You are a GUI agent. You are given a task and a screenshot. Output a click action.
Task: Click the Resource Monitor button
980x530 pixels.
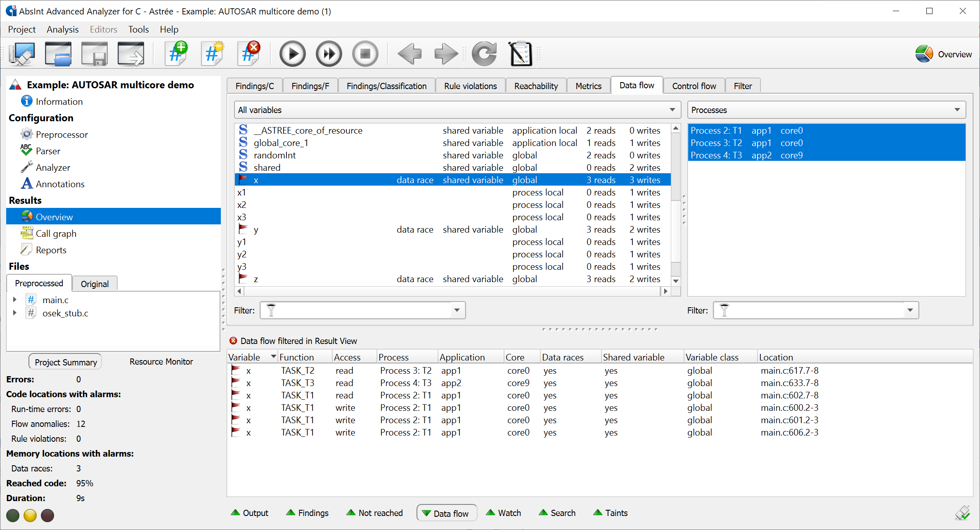(x=161, y=362)
